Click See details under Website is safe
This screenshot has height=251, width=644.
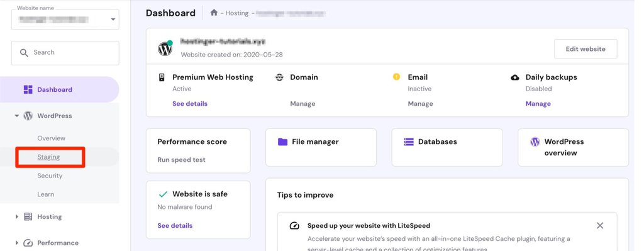(175, 226)
